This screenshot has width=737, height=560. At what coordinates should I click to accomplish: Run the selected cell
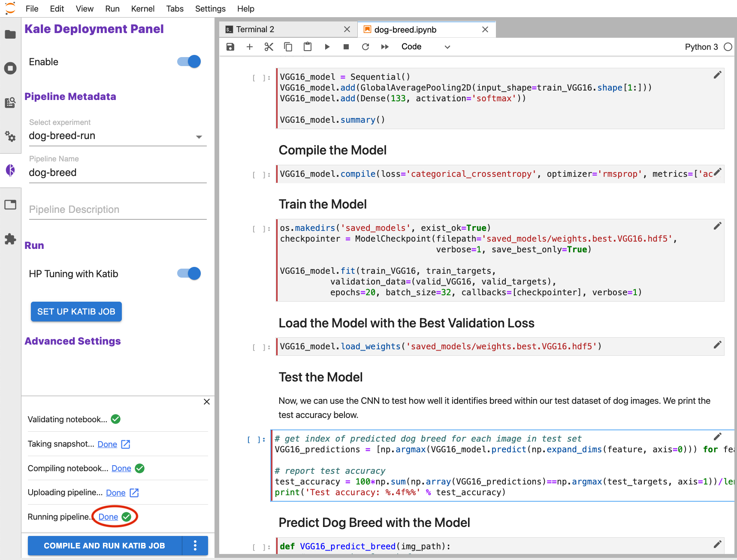pos(327,47)
